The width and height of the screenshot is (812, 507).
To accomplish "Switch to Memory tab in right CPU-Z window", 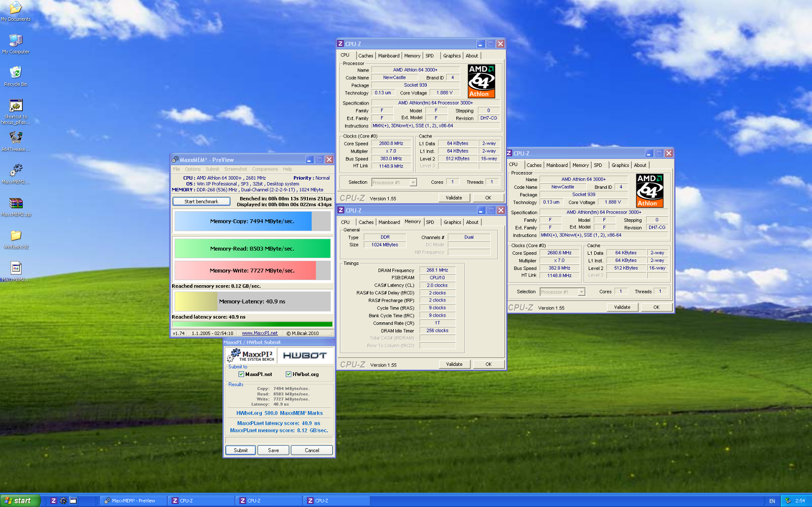I will coord(581,165).
